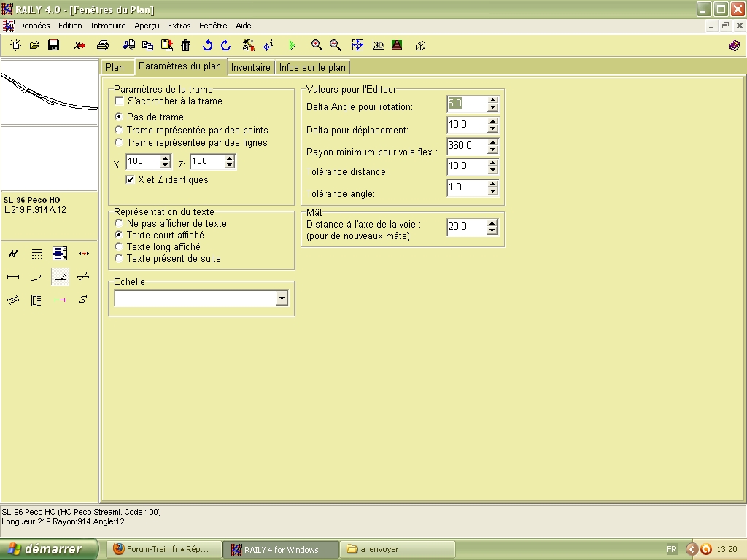
Task: Increase Delta Angle pour rotation value
Action: [x=492, y=99]
